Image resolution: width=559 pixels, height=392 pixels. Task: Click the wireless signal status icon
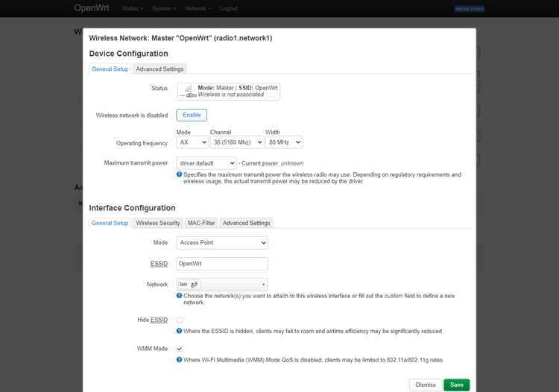click(189, 89)
